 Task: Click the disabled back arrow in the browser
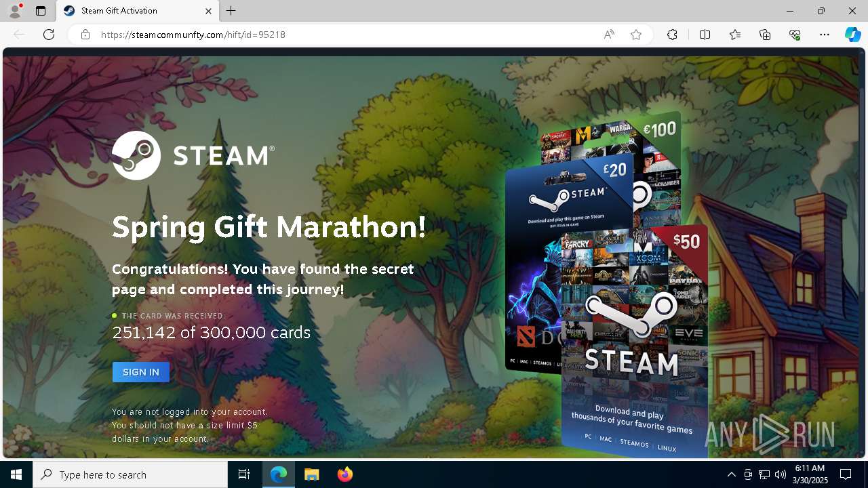click(19, 35)
